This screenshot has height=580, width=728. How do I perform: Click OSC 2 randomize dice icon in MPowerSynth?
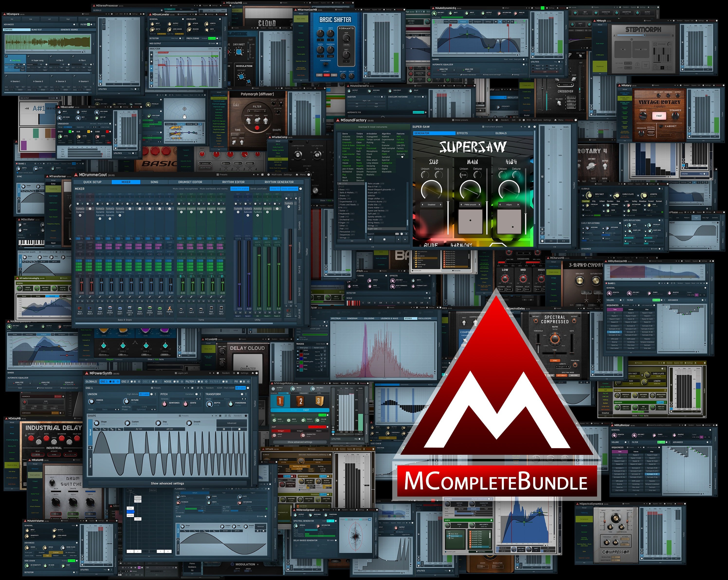(x=132, y=381)
